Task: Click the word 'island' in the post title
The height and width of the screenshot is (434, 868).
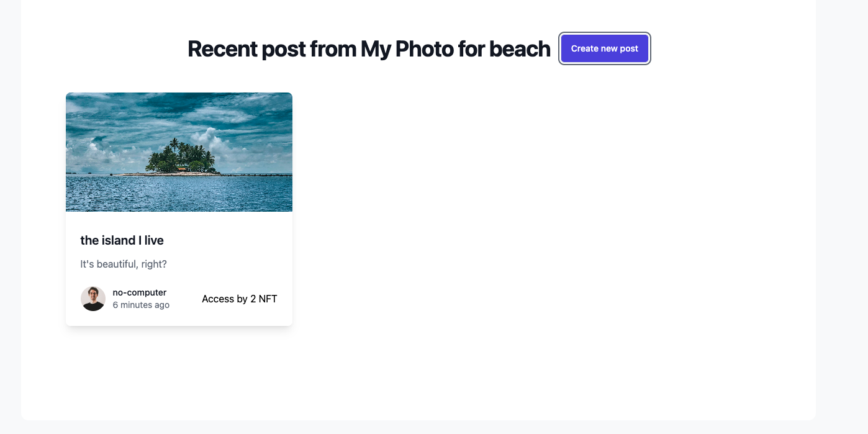Action: point(117,240)
